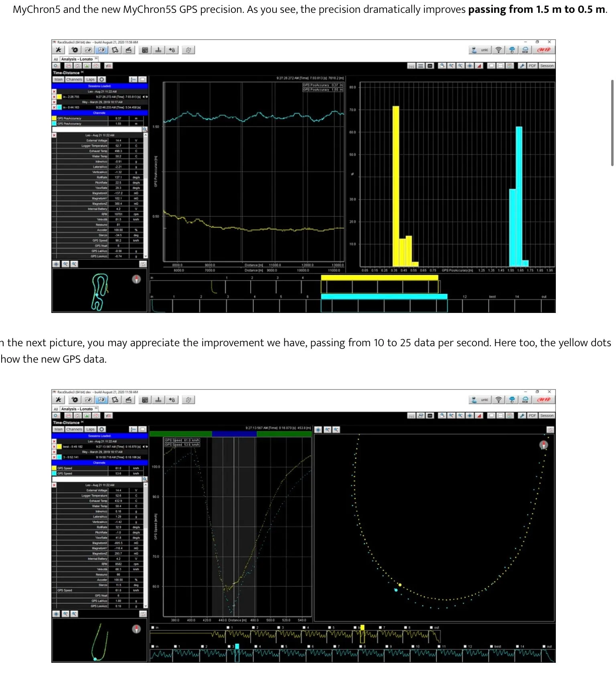Click WiFi icon in PosAccuracy screenshot
The width and height of the screenshot is (616, 674).
[498, 50]
